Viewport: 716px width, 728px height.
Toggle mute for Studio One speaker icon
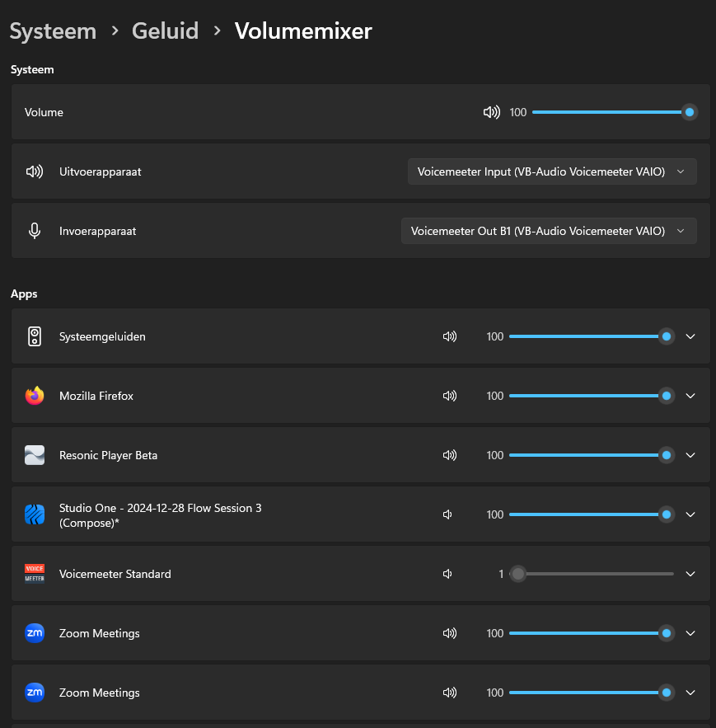point(447,514)
